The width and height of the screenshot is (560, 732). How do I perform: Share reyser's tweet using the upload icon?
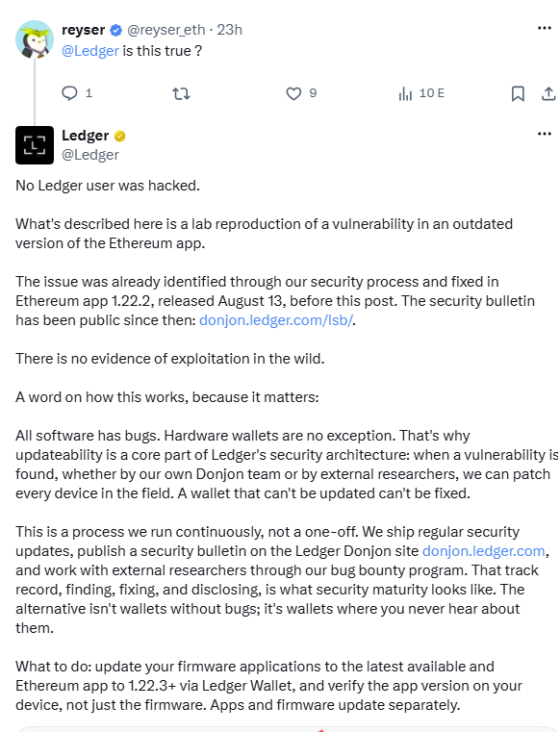(x=548, y=94)
